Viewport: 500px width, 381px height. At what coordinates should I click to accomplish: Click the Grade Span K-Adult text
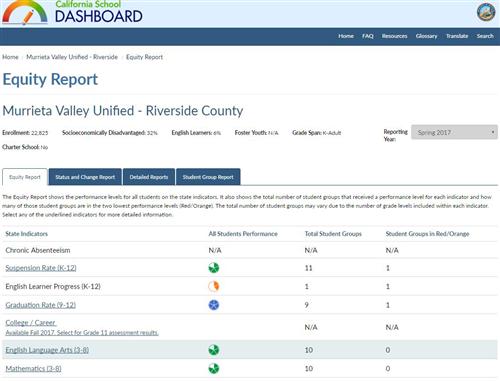coord(317,133)
